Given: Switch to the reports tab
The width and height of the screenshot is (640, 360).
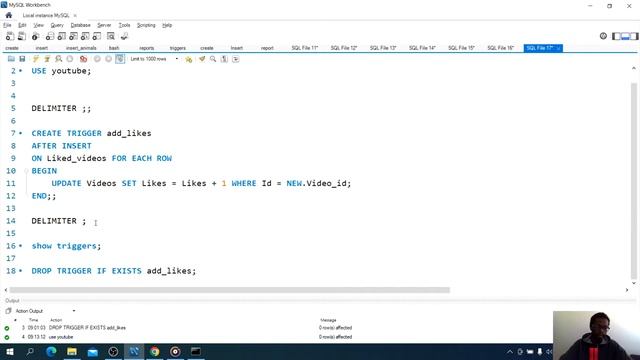Looking at the screenshot, I should click(x=147, y=48).
